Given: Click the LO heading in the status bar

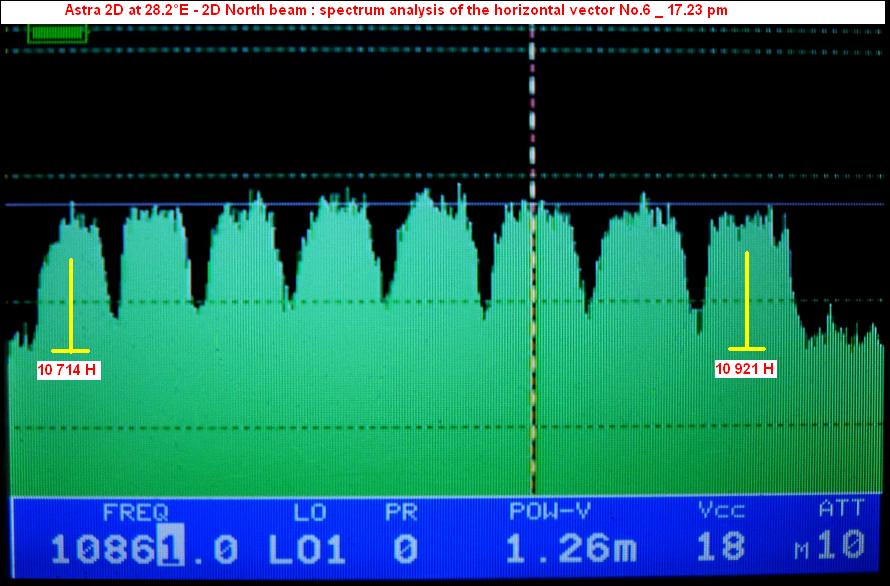Looking at the screenshot, I should pos(310,512).
